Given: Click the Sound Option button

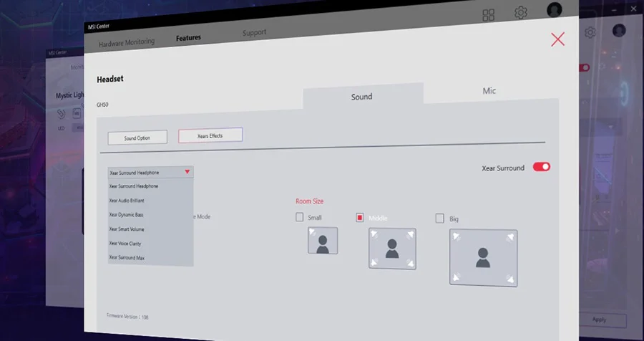Looking at the screenshot, I should [137, 138].
